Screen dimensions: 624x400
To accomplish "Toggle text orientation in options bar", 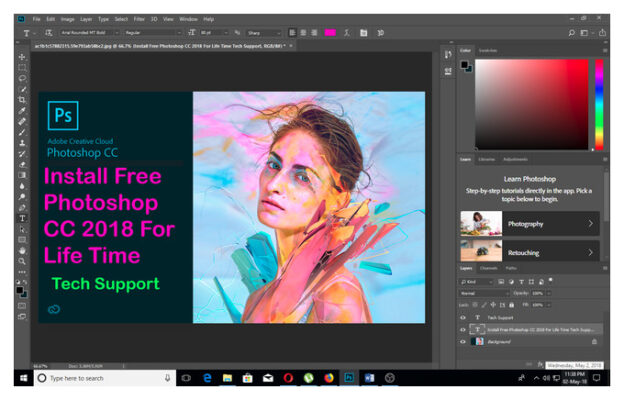I will tap(49, 33).
